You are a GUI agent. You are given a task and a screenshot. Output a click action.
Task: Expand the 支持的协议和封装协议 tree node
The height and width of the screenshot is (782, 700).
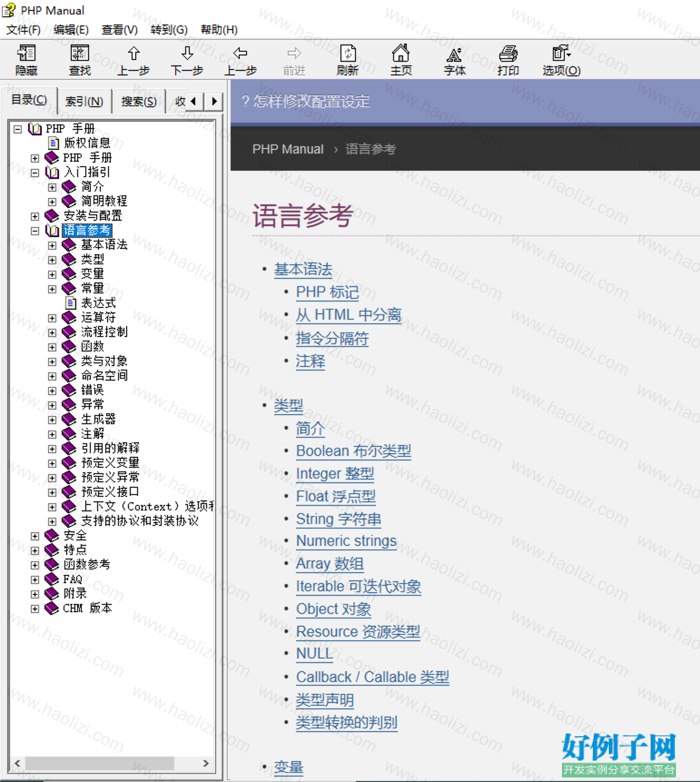[52, 522]
